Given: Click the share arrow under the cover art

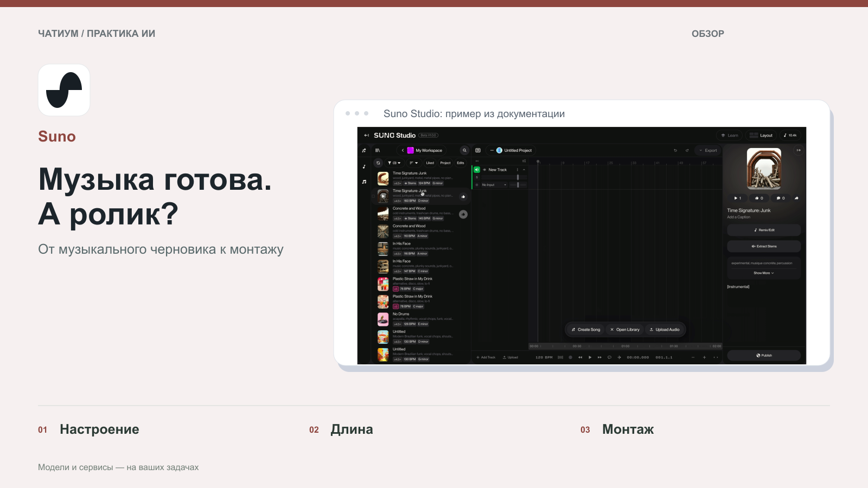Looking at the screenshot, I should tap(796, 198).
